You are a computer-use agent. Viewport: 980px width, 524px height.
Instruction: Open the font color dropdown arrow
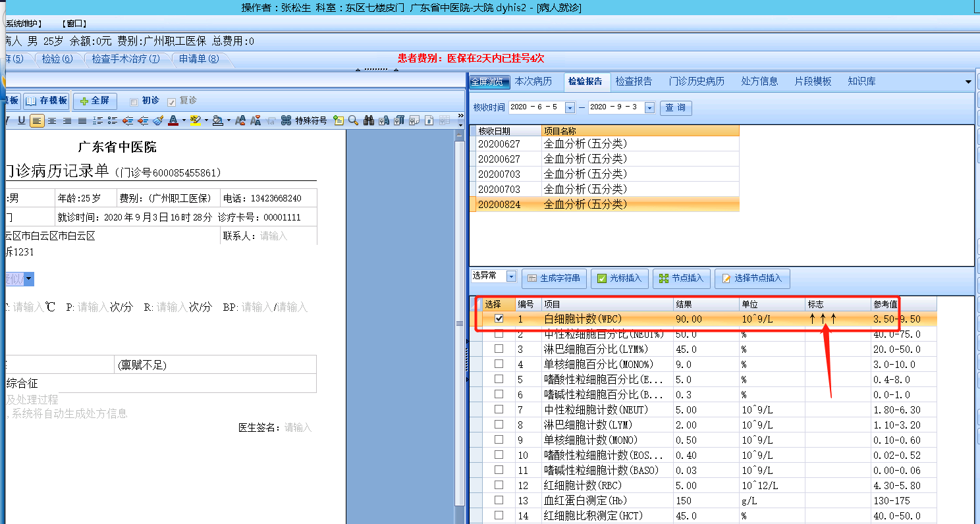(x=183, y=120)
